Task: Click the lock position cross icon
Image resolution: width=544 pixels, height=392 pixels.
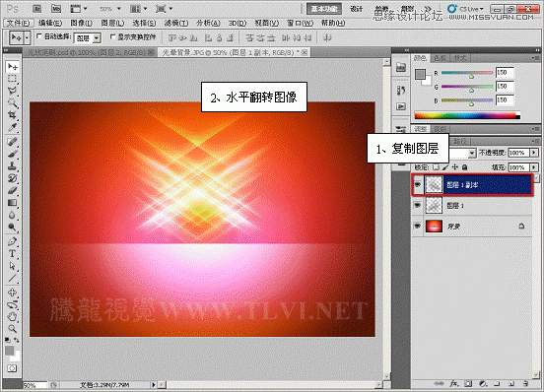Action: [455, 167]
